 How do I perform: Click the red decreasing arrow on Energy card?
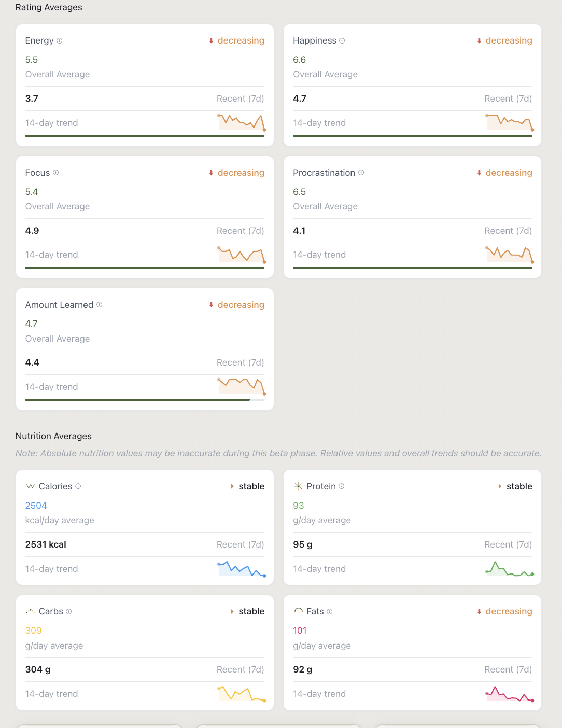[210, 40]
